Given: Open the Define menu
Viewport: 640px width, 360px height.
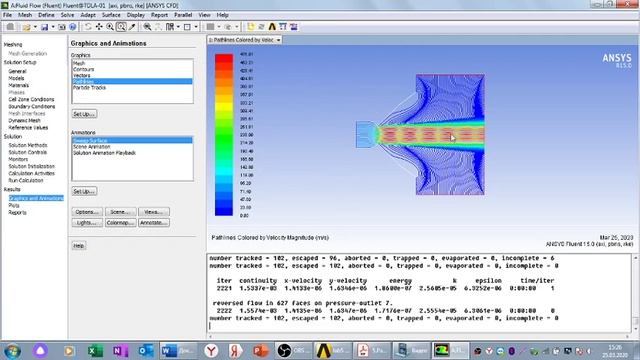Looking at the screenshot, I should 46,15.
